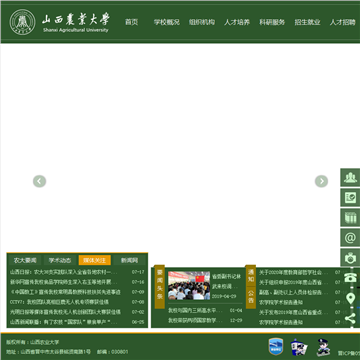
Task: Open the 我校与国内三所高水平 news link
Action: coord(195,310)
